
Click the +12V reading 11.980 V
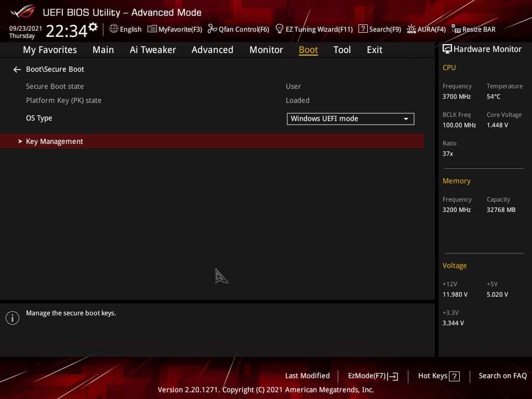[455, 295]
